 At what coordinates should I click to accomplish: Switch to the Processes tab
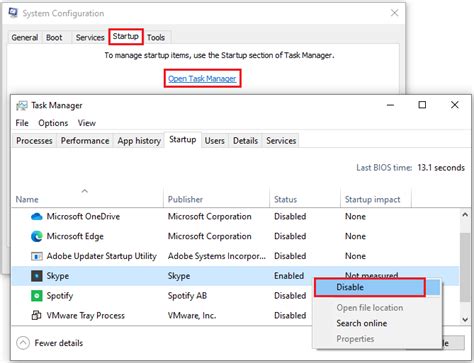tap(34, 141)
